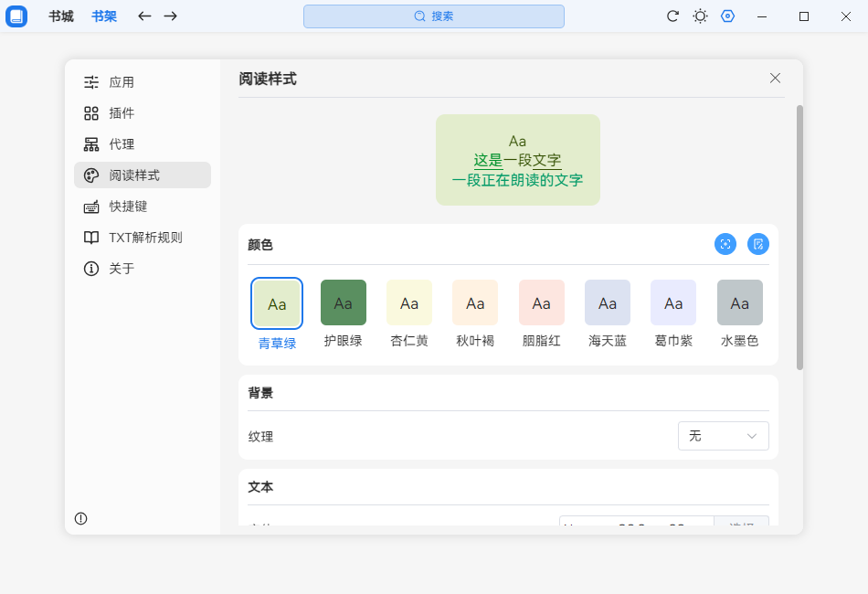The image size is (868, 594).
Task: Select the 葛巾紫 color swatch
Action: 673,302
